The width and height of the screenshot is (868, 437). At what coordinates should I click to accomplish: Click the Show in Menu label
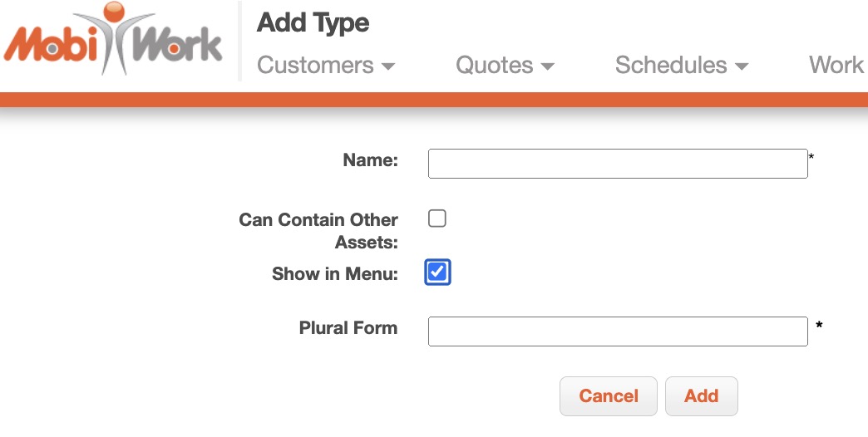point(335,273)
